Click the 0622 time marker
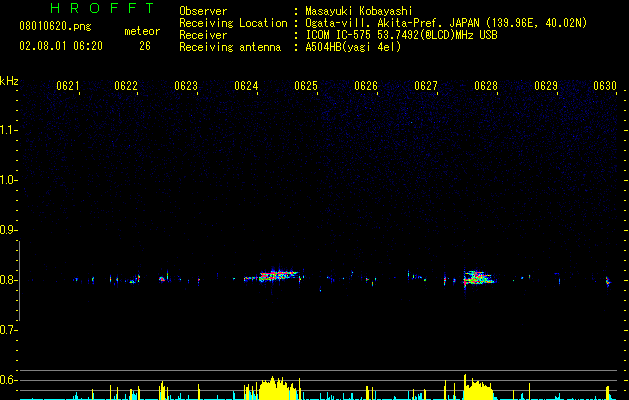 tap(126, 85)
